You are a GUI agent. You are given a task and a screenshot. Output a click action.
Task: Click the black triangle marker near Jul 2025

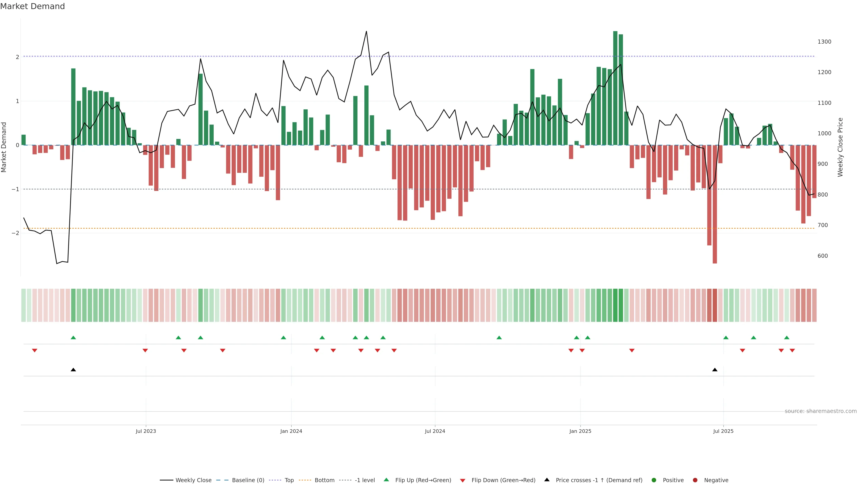[x=715, y=370]
